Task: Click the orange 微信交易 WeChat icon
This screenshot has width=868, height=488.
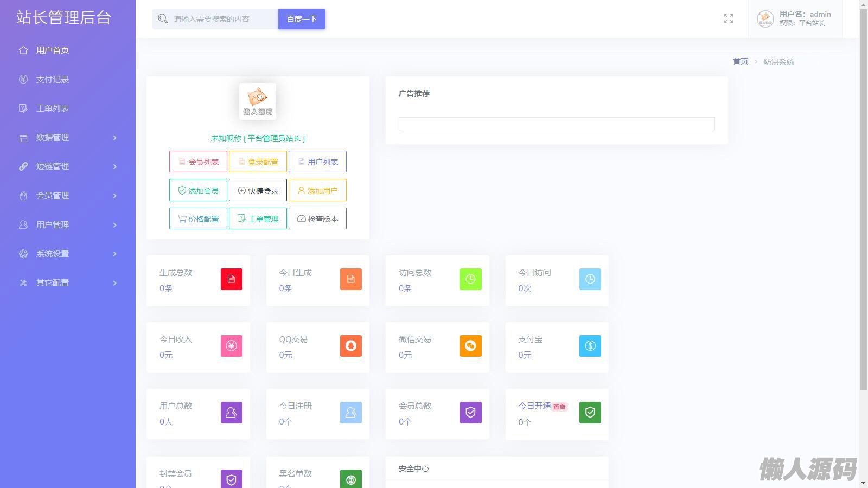Action: (470, 346)
